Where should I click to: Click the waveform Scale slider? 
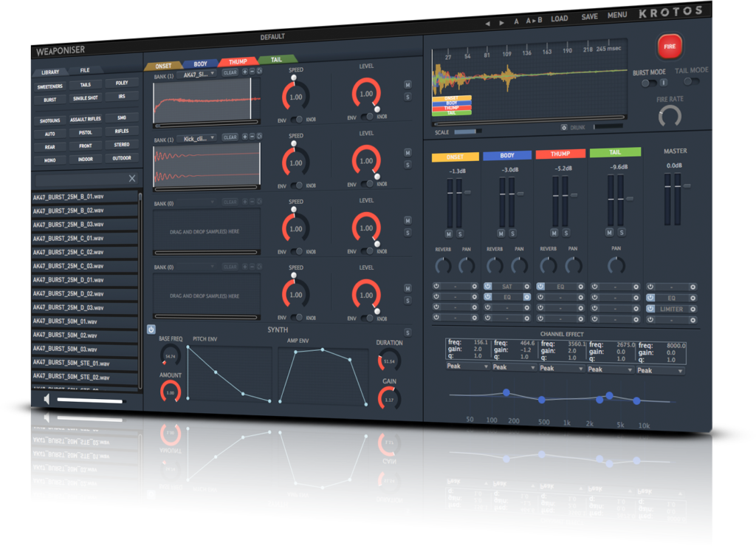[467, 132]
